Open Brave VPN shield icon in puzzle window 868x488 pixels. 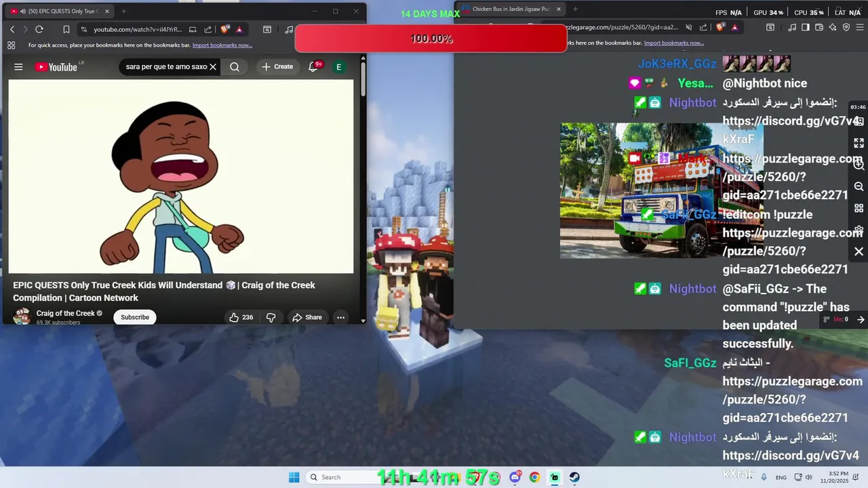pyautogui.click(x=846, y=27)
